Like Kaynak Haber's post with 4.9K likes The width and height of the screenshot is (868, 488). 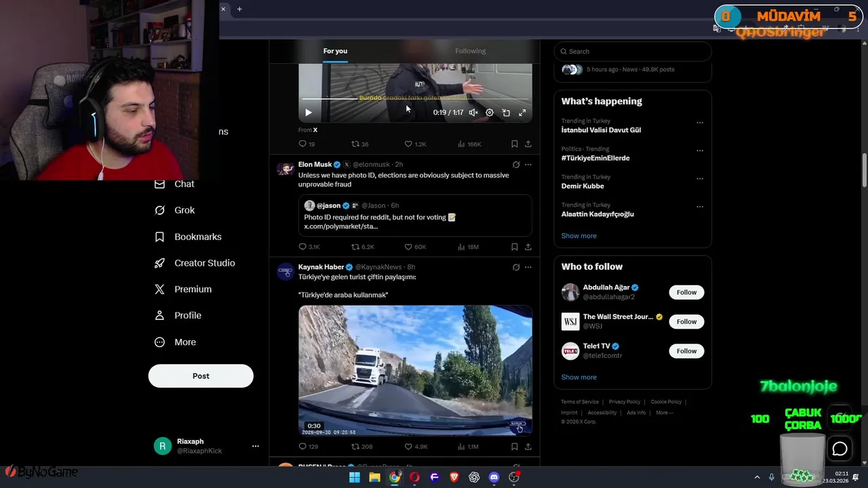(x=416, y=447)
